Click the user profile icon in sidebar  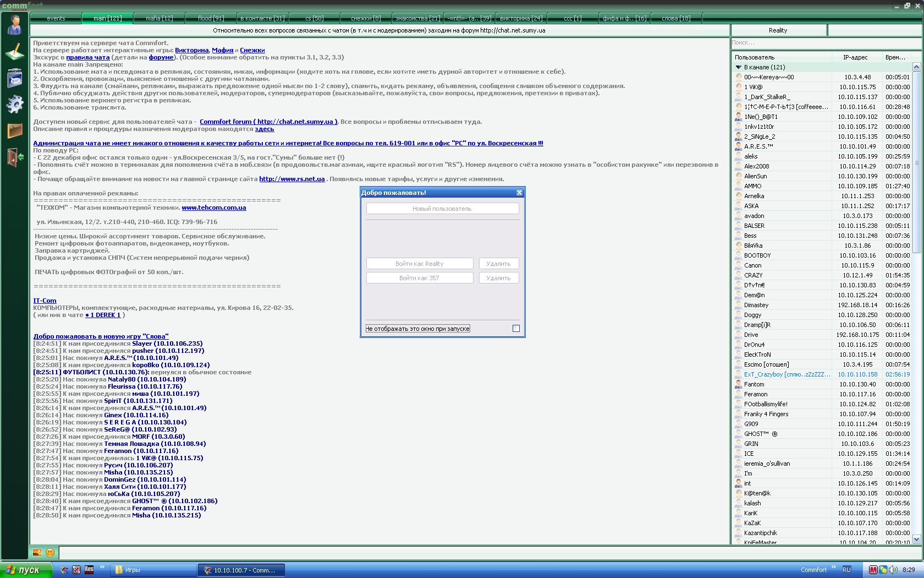(14, 25)
